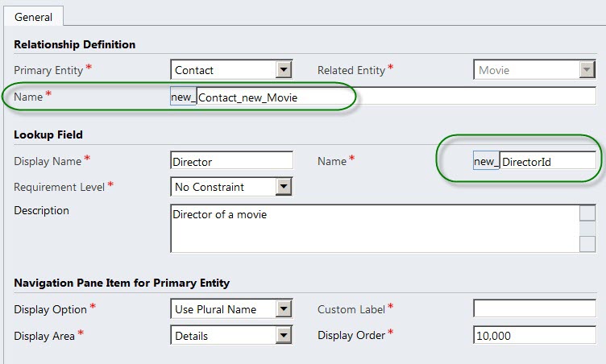The height and width of the screenshot is (364, 606).
Task: Expand the Requirement Level dropdown arrow
Action: click(284, 187)
